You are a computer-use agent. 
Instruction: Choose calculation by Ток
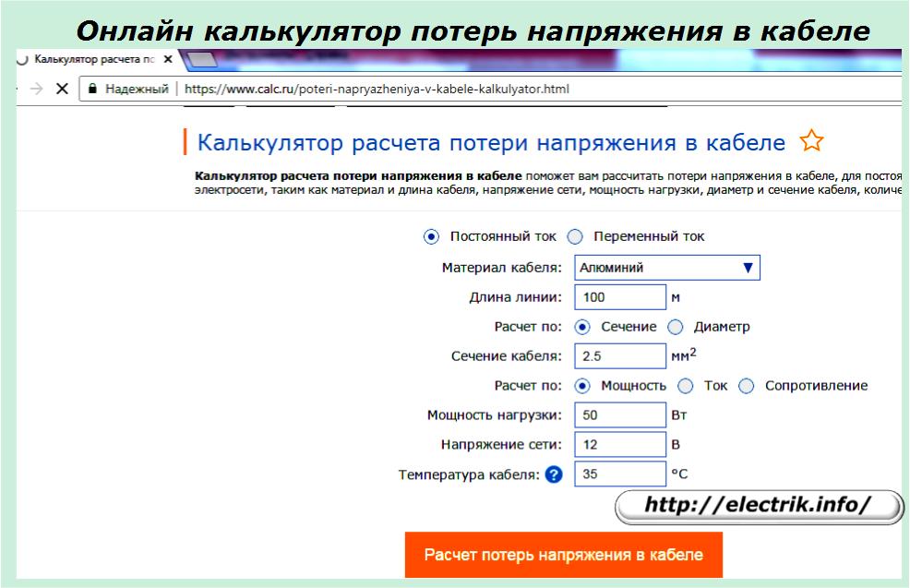tap(685, 386)
